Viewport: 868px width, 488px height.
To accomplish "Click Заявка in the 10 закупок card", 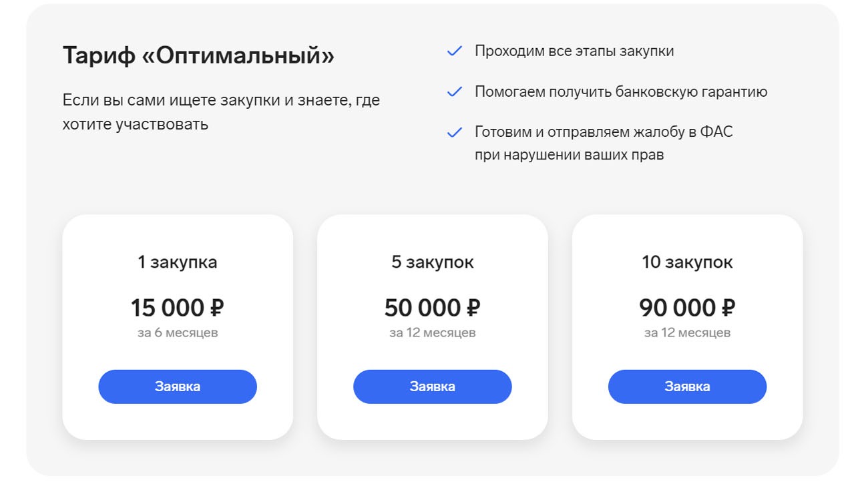I will [687, 387].
